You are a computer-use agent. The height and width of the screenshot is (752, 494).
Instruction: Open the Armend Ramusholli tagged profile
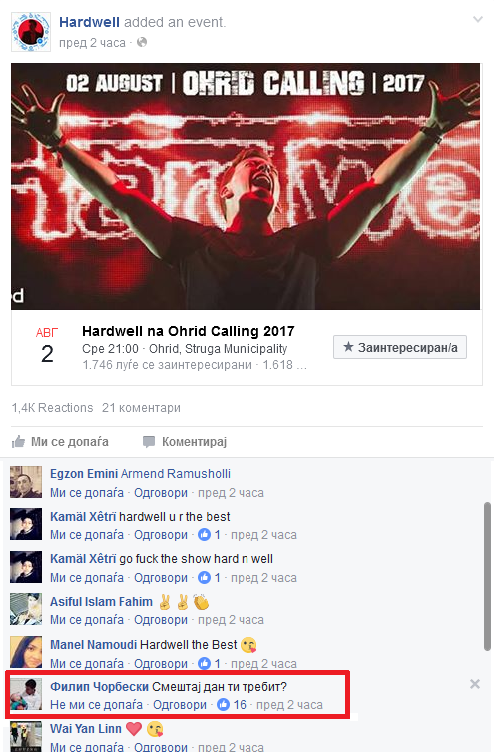(176, 474)
